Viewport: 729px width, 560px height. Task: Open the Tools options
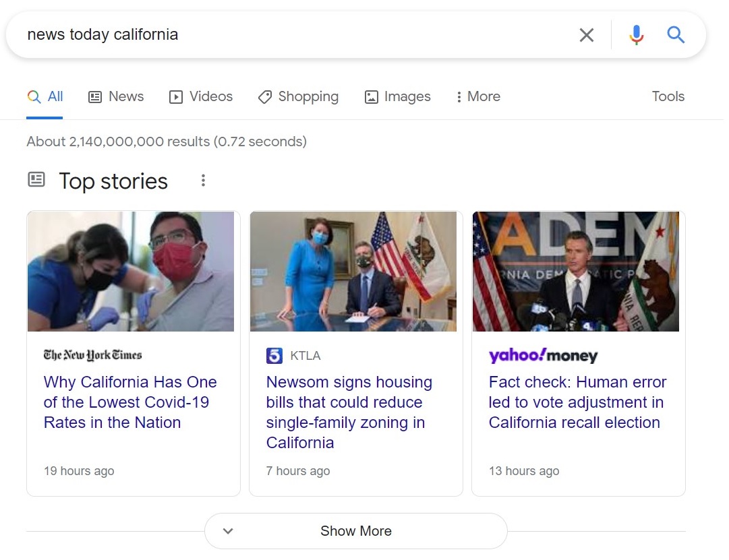pos(668,96)
